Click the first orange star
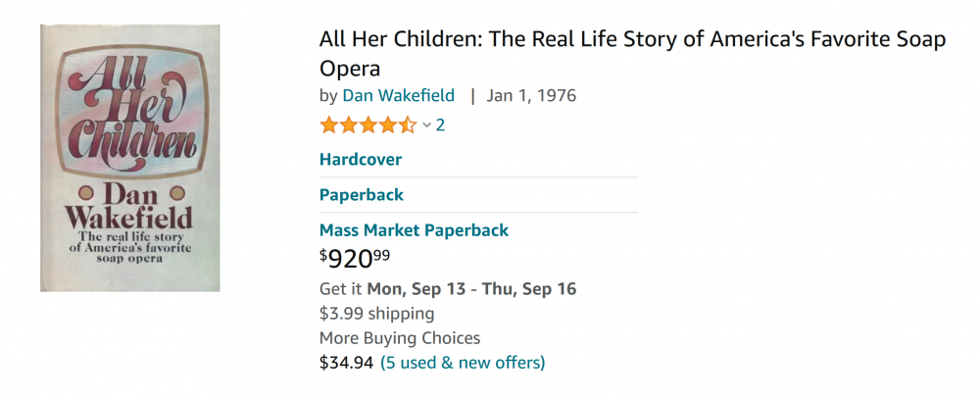The width and height of the screenshot is (980, 397). 329,125
